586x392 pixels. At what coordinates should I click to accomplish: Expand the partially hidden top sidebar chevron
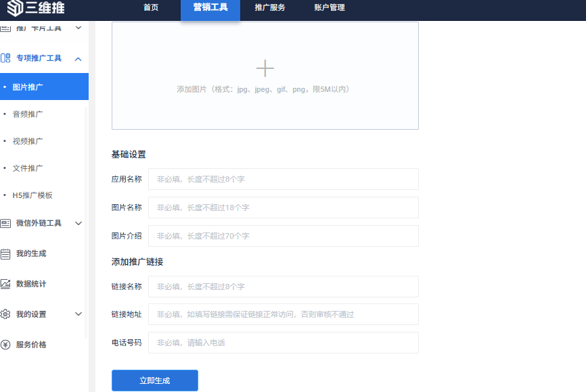click(x=78, y=28)
